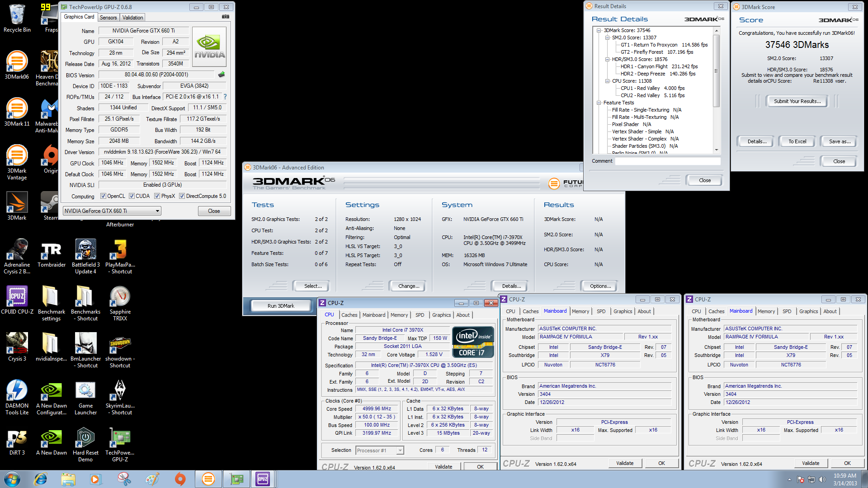Open Windows Start menu orb
The width and height of the screenshot is (868, 488).
click(12, 479)
